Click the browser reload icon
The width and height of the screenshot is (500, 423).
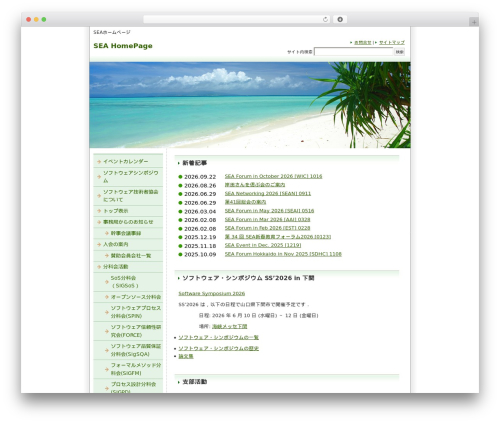pos(325,19)
